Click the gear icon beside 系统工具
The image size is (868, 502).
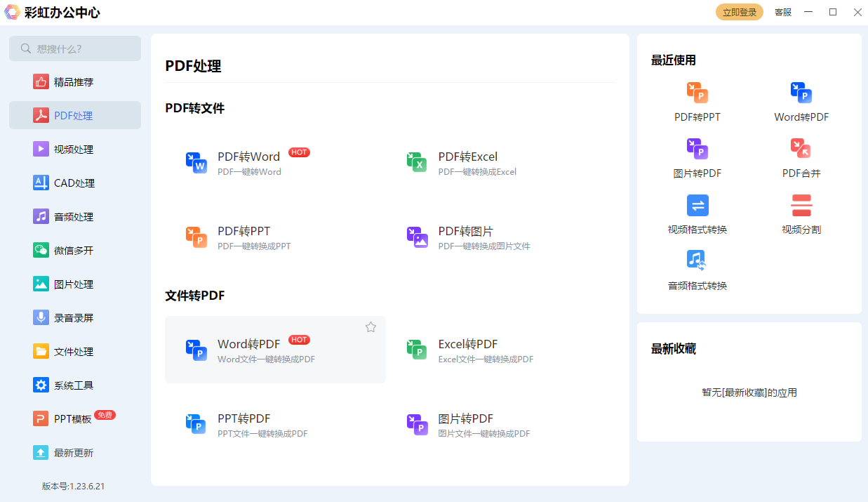pyautogui.click(x=41, y=385)
